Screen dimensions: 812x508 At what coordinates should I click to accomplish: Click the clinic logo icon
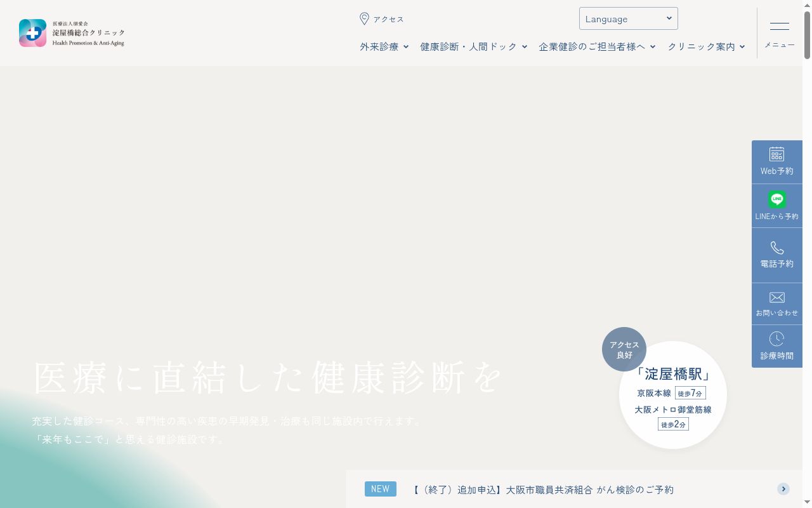click(32, 33)
